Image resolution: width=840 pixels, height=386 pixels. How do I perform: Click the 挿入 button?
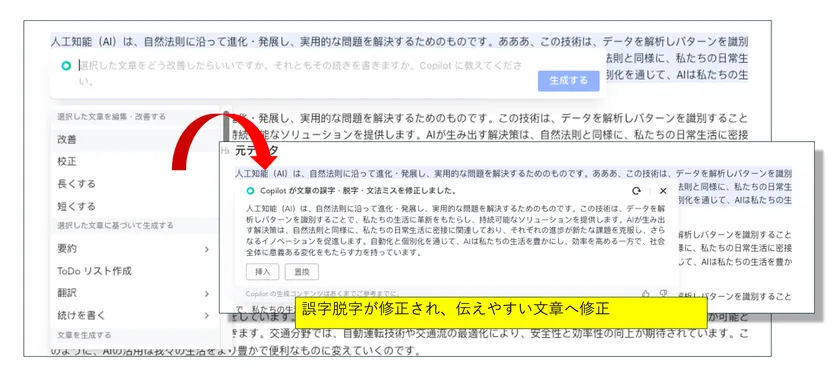[262, 271]
